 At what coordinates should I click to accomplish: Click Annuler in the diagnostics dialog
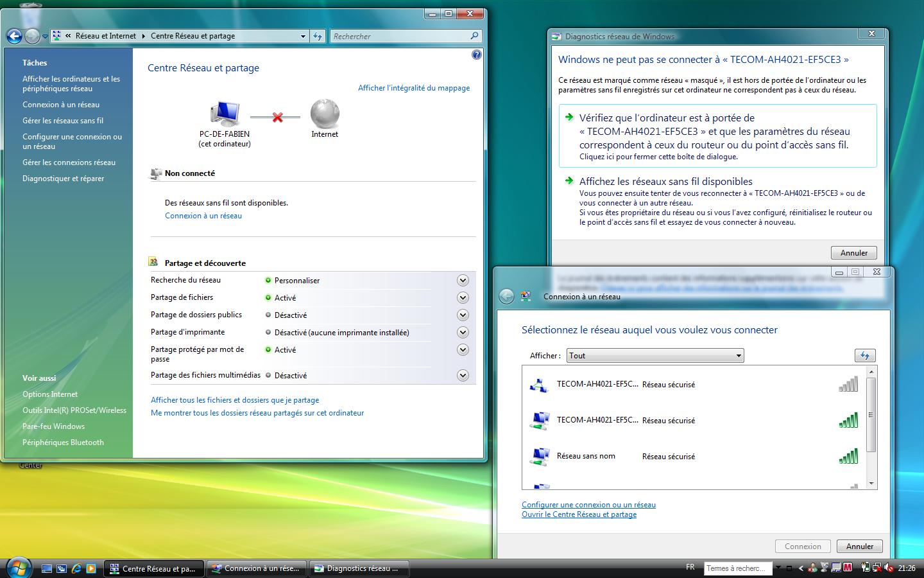pos(853,253)
